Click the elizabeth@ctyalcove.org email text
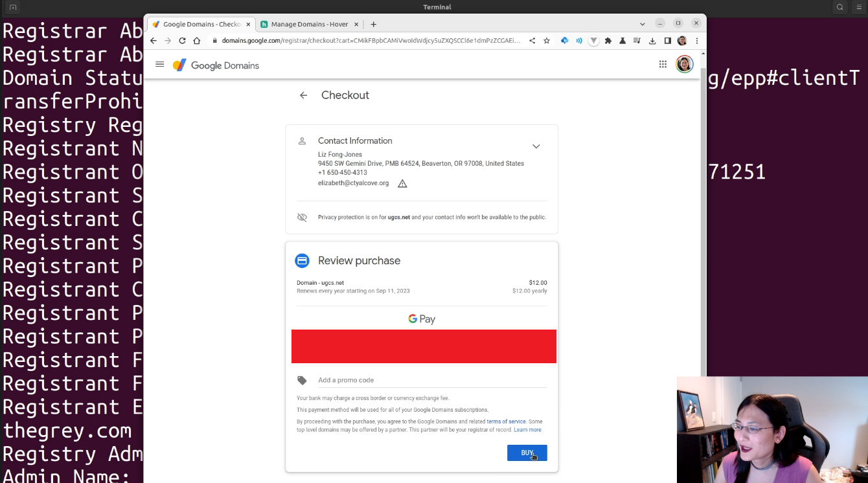Image resolution: width=868 pixels, height=483 pixels. pos(353,183)
